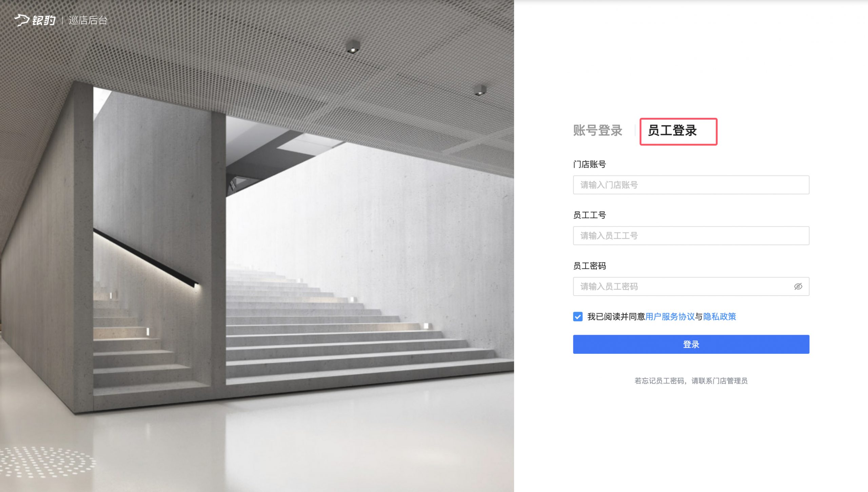Focus the 员工工号 input field
This screenshot has width=868, height=492.
(x=691, y=236)
